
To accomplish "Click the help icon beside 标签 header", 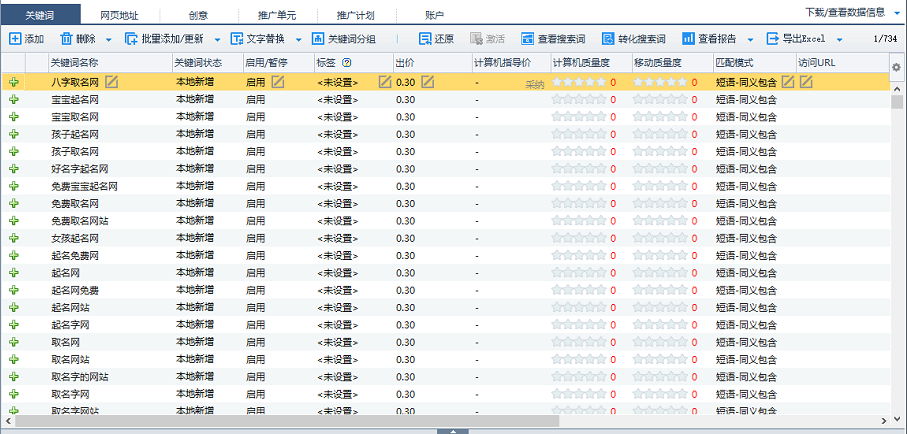I will point(347,62).
